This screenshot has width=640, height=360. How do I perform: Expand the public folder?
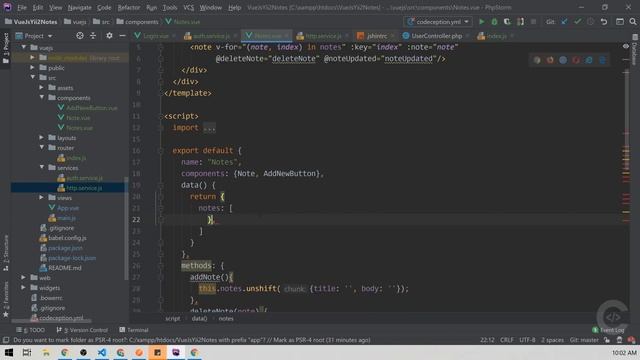coord(32,68)
